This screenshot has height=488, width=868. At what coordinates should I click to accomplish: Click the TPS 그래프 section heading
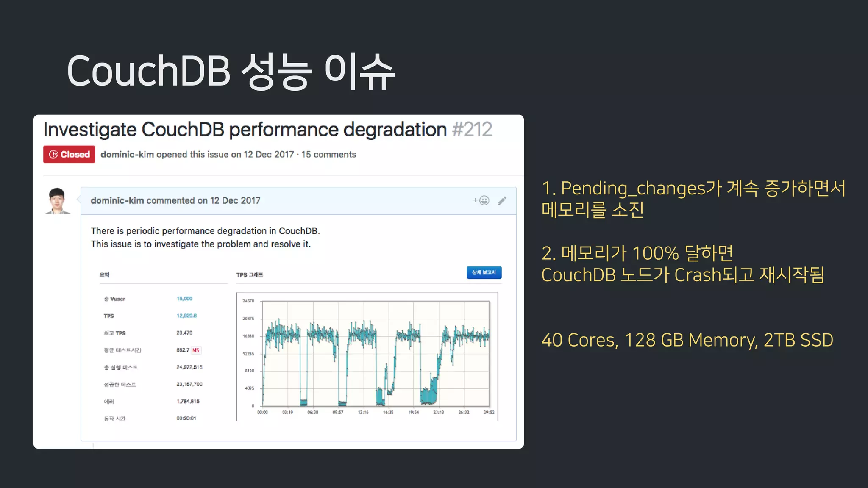(x=250, y=275)
